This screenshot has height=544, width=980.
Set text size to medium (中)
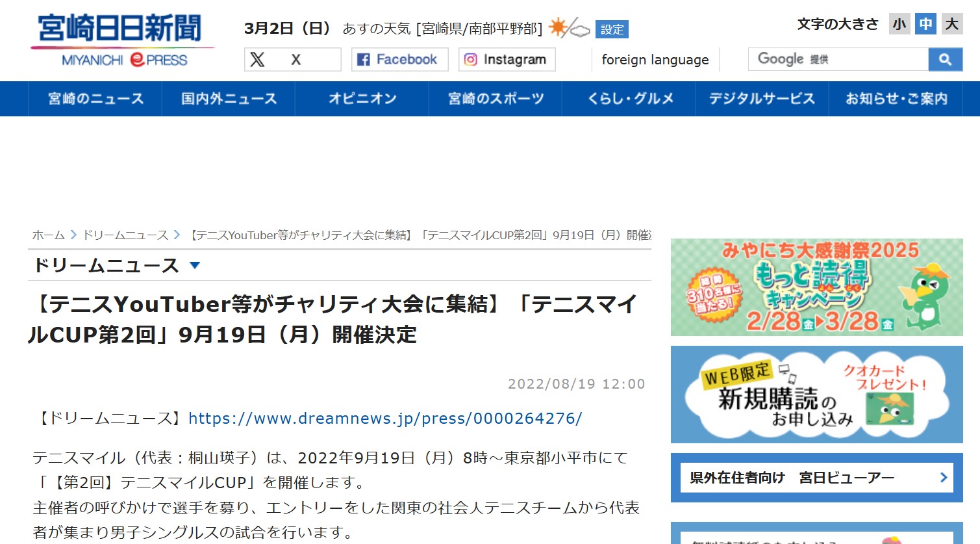[925, 25]
